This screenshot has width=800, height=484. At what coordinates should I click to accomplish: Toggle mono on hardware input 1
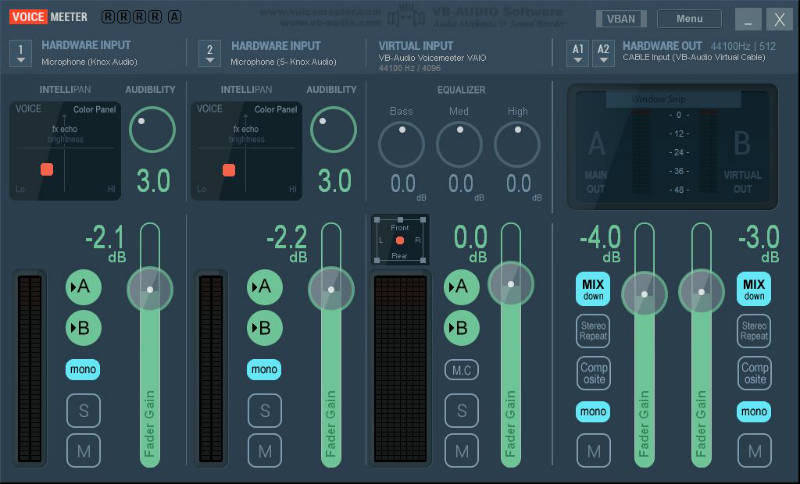[83, 369]
